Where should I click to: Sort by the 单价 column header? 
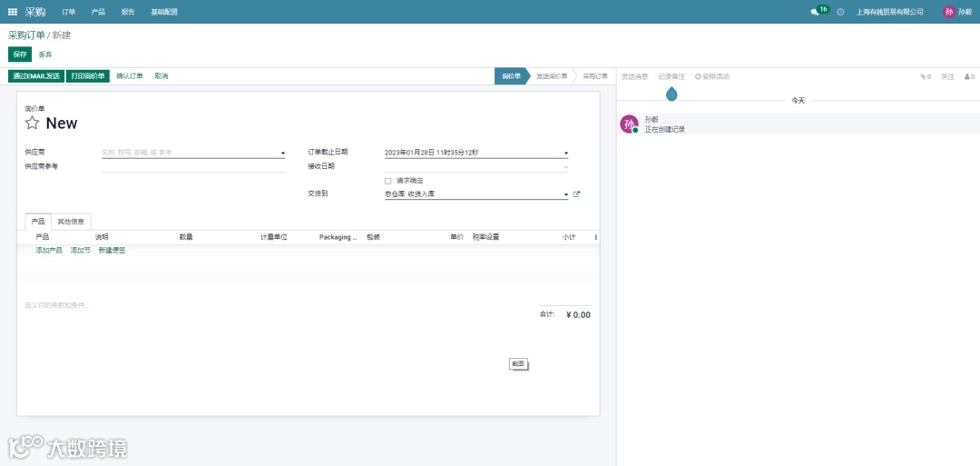coord(456,238)
